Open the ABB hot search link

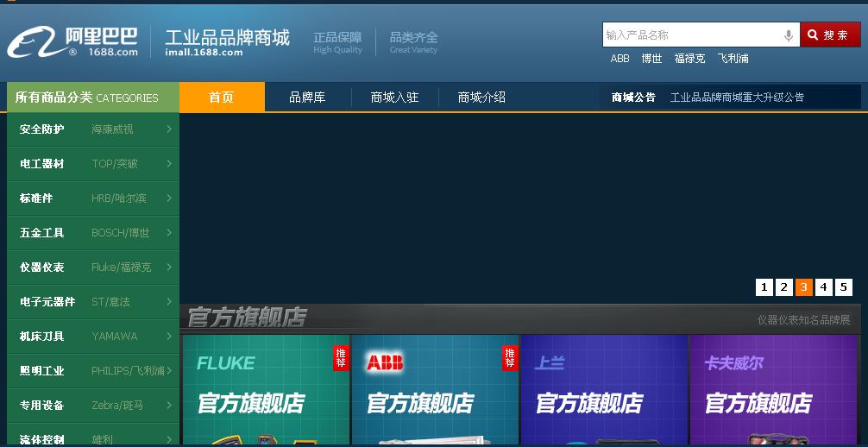(x=620, y=58)
